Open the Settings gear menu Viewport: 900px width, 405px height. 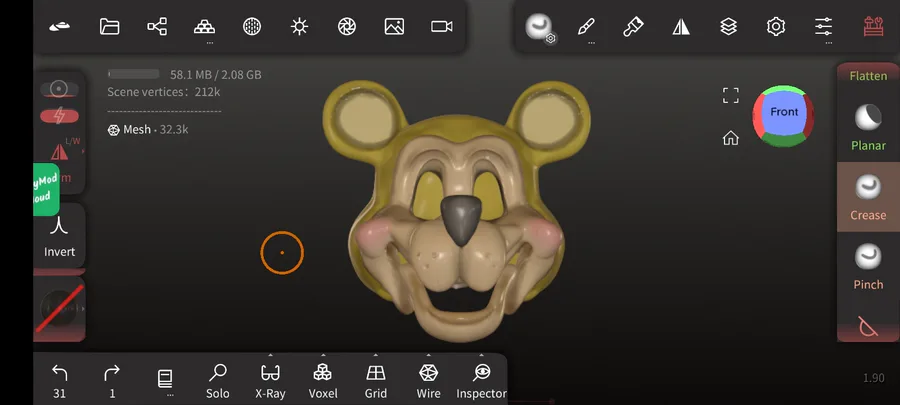776,26
